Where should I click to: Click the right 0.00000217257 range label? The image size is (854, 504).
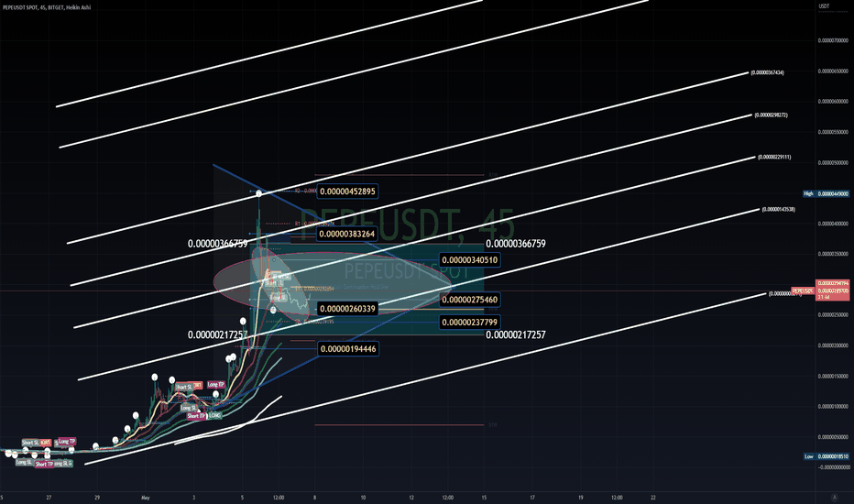click(516, 334)
